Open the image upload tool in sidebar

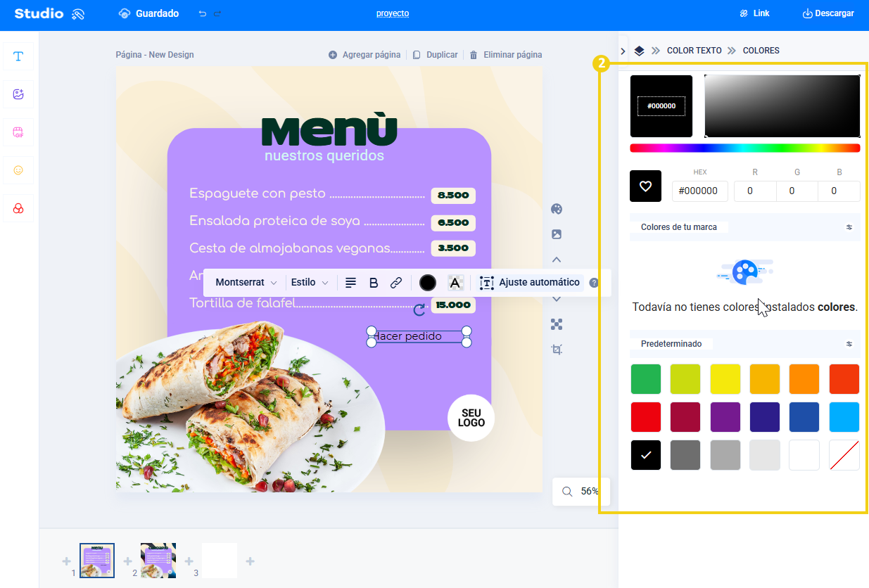pos(18,94)
